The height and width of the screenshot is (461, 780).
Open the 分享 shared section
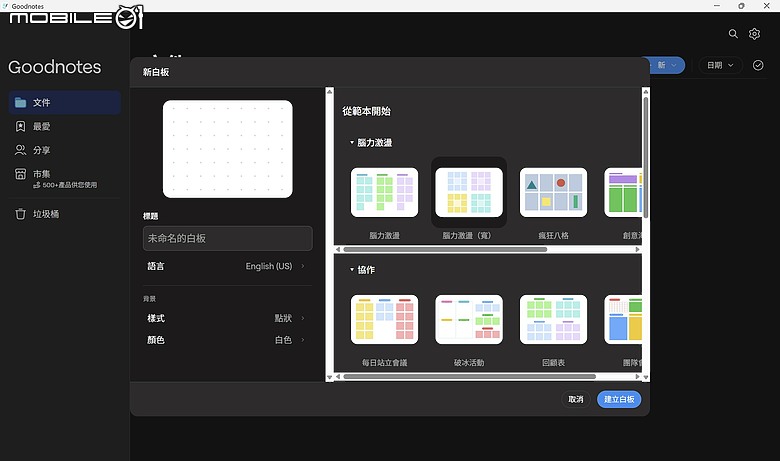coord(65,150)
